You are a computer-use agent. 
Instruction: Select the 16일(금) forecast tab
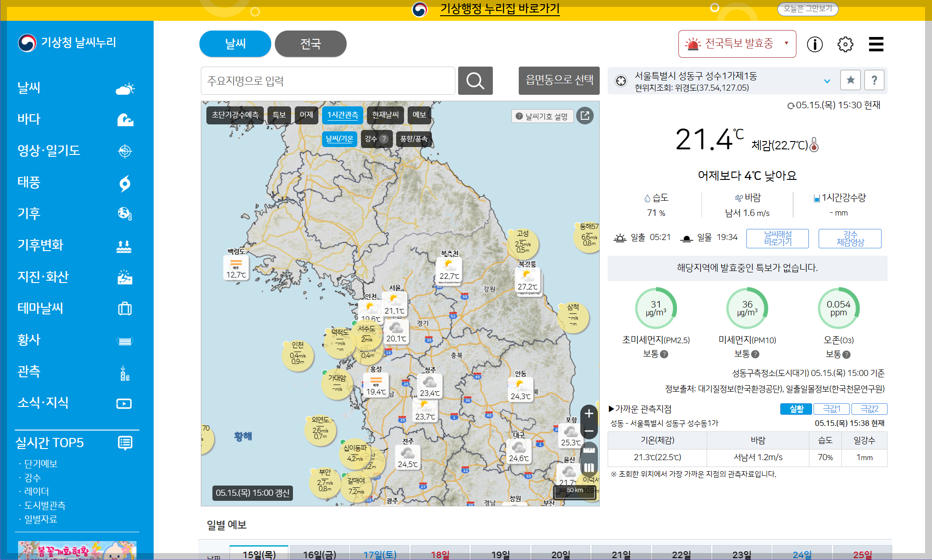click(x=319, y=553)
